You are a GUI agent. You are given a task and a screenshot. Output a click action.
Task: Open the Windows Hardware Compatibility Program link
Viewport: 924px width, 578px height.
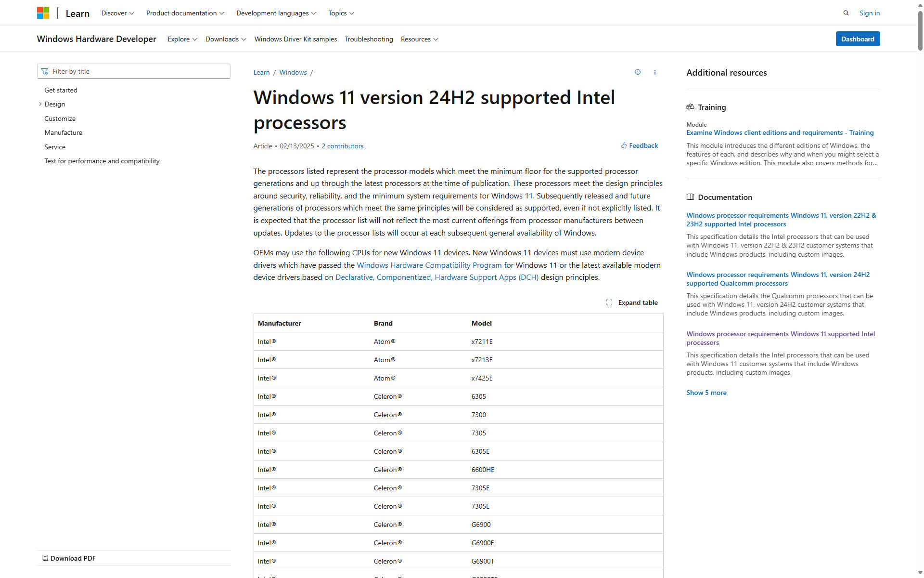(429, 265)
